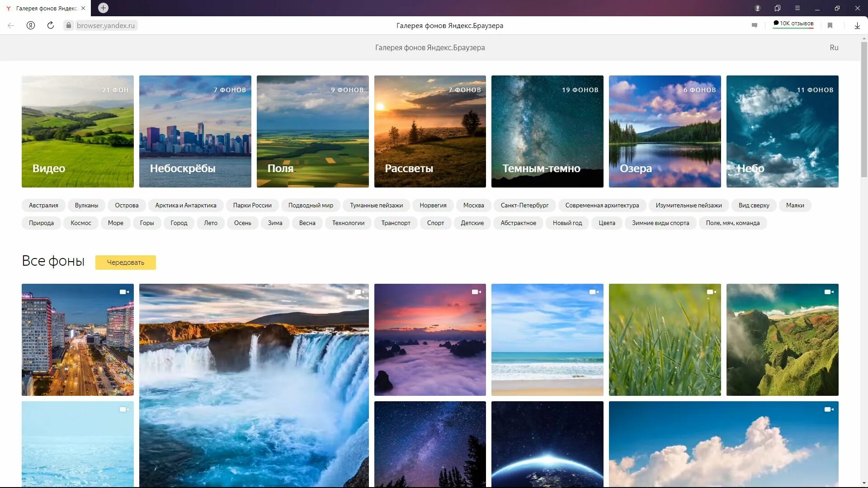Select the Спорт tag

(x=435, y=223)
